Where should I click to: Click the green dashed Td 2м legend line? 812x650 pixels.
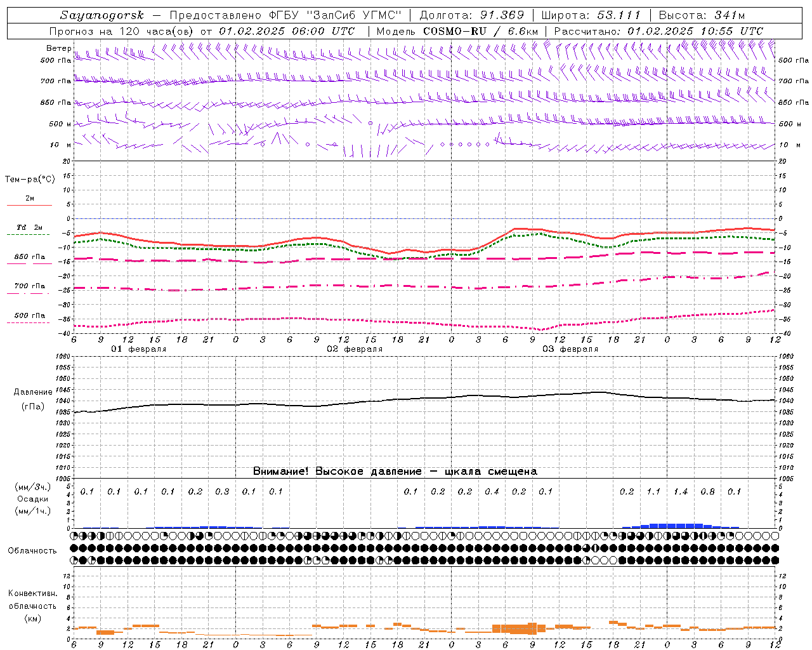(x=29, y=235)
